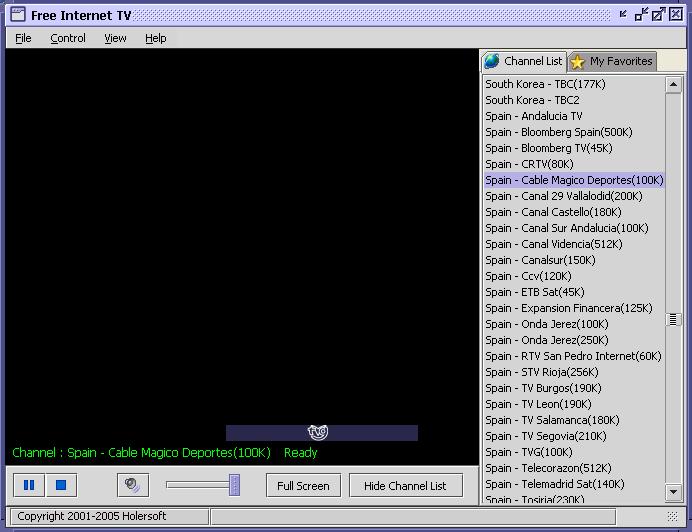This screenshot has height=532, width=692.
Task: Select Spain - Cable Magico Deportes(100K) channel
Action: pyautogui.click(x=574, y=180)
